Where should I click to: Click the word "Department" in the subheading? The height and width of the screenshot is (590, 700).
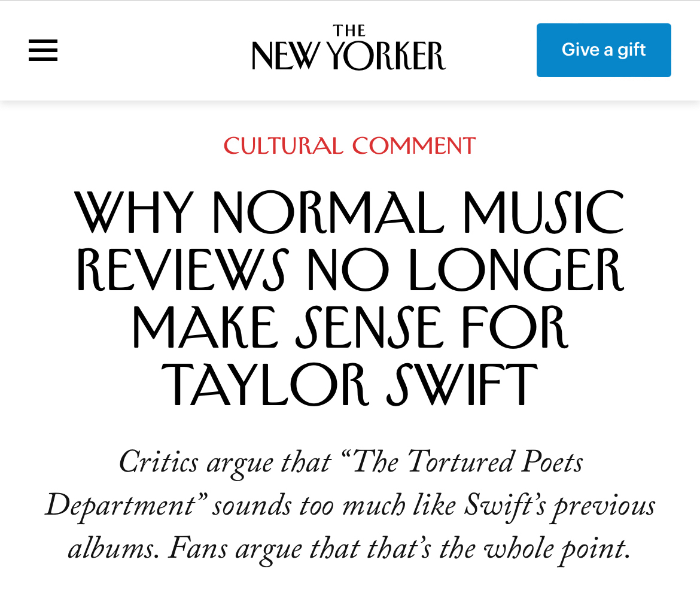click(x=120, y=506)
